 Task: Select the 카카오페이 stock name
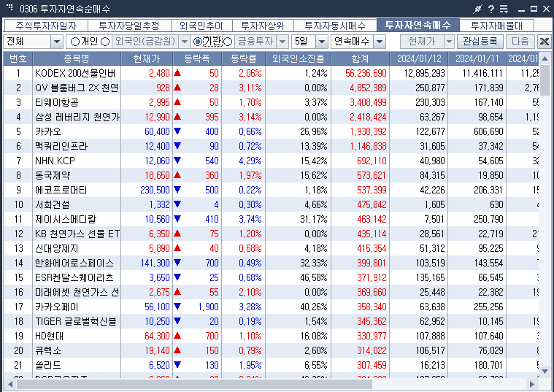click(x=56, y=307)
